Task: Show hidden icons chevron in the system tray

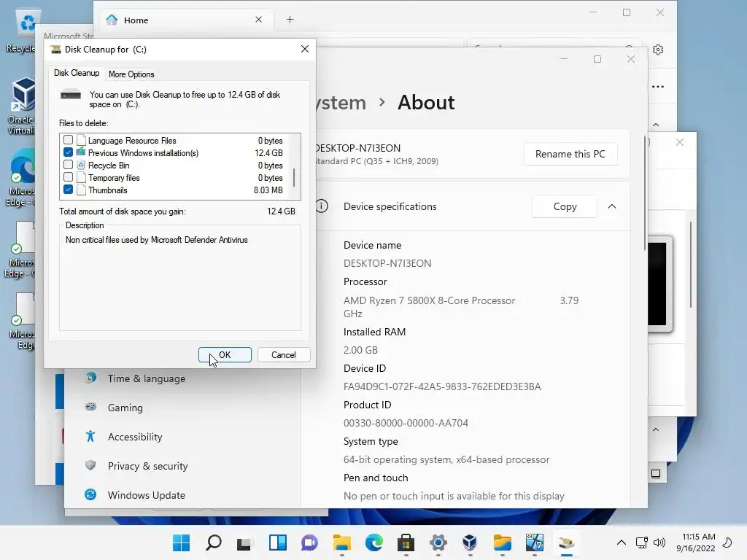Action: tap(622, 542)
